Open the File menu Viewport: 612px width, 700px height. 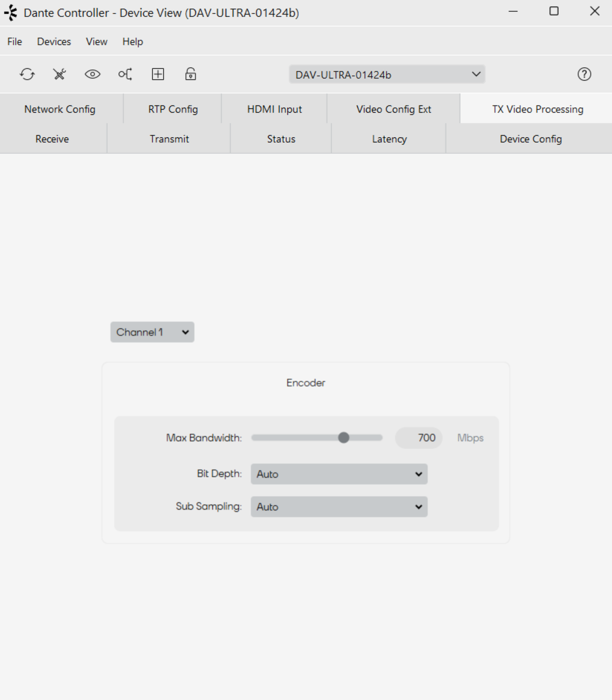point(14,42)
